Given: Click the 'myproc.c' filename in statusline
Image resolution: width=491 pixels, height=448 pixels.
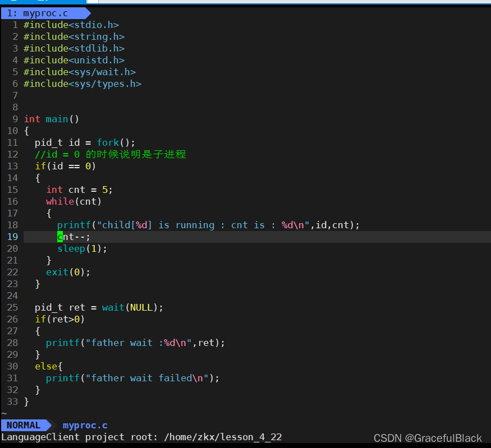Looking at the screenshot, I should coord(85,426).
